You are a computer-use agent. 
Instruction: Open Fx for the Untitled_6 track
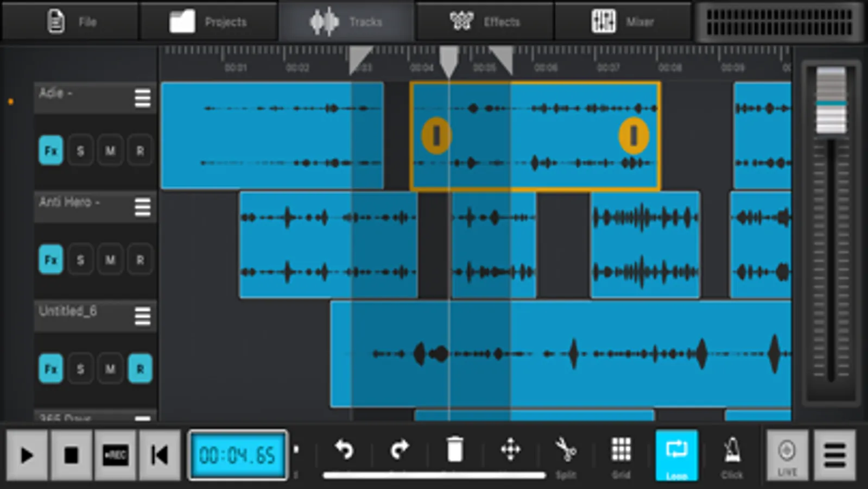[x=50, y=369]
